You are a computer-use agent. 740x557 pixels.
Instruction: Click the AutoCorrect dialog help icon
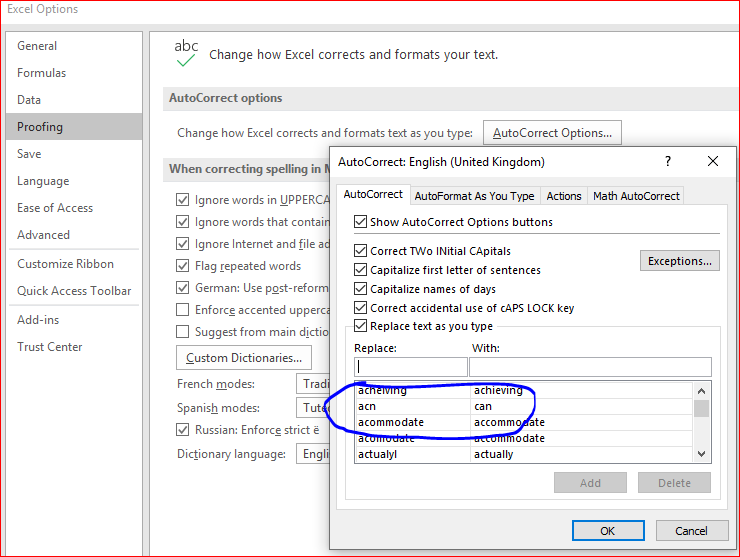pos(667,161)
